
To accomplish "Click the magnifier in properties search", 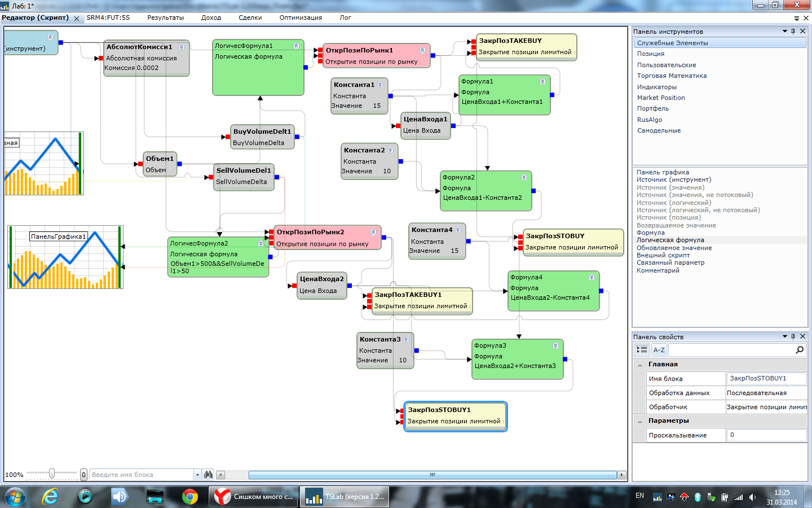I will tap(800, 350).
